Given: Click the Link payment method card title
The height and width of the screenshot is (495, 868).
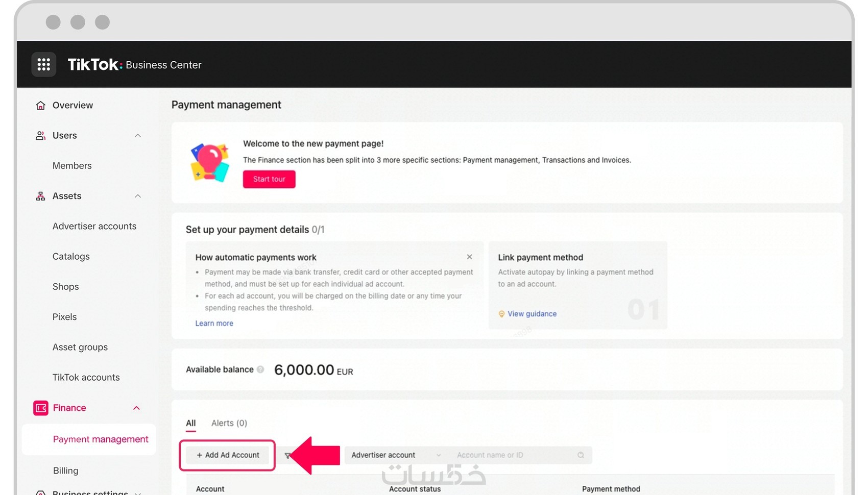Looking at the screenshot, I should pos(541,257).
